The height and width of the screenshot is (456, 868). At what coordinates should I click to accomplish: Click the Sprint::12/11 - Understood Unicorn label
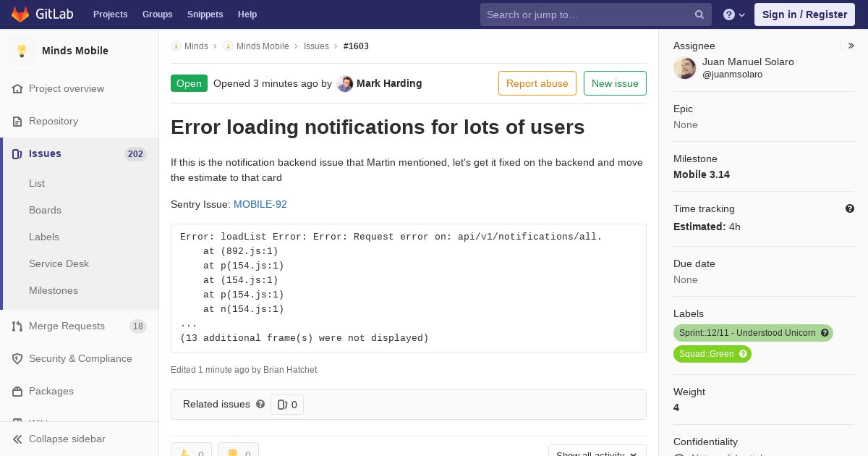click(x=747, y=333)
